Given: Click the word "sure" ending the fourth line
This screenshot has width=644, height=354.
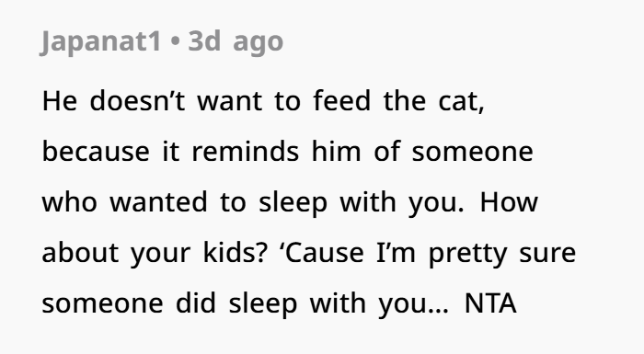Looking at the screenshot, I should click(547, 255).
